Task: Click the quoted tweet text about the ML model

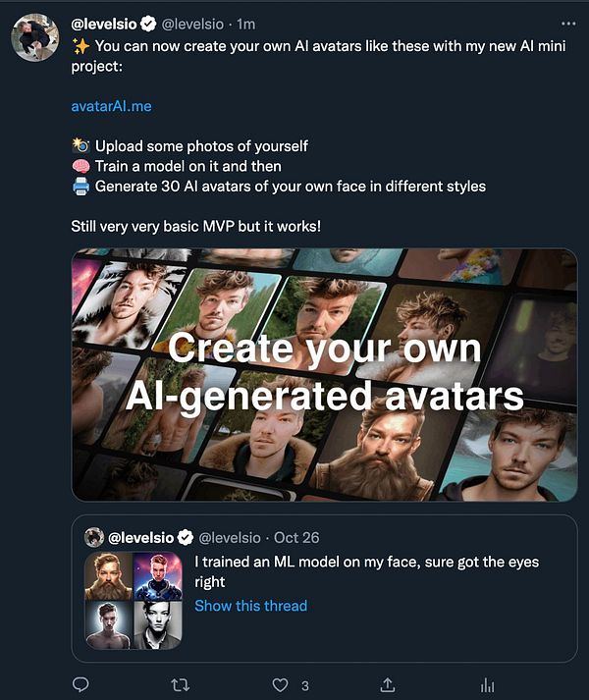Action: click(366, 571)
